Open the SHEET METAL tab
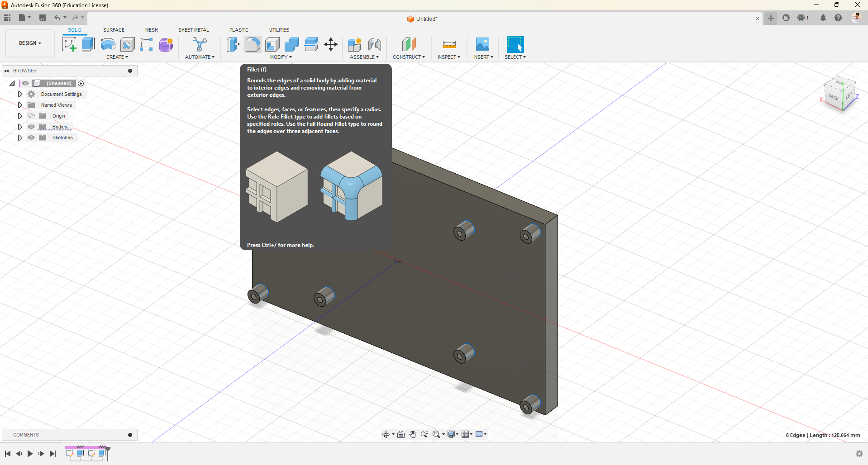Viewport: 868px width, 465px height. [193, 30]
